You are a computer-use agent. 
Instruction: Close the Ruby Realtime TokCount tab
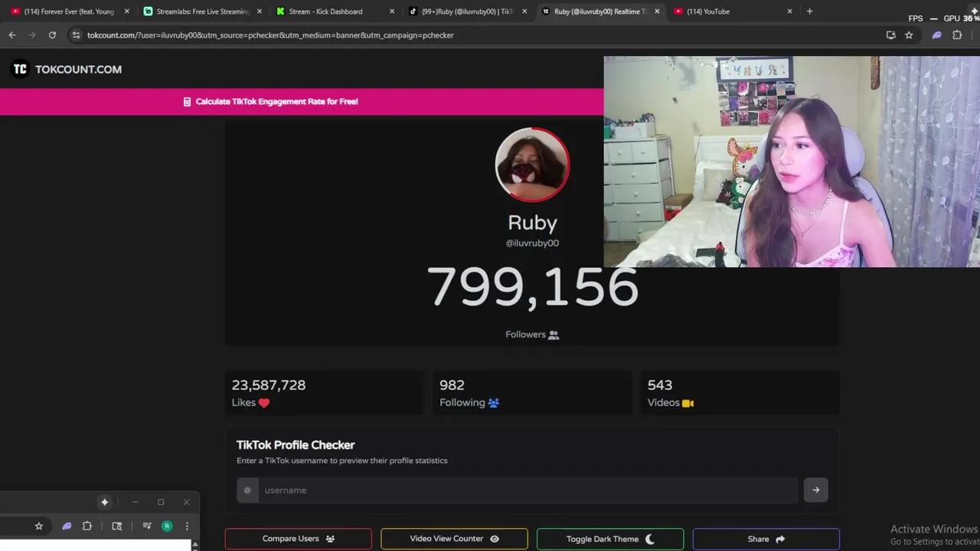click(657, 11)
